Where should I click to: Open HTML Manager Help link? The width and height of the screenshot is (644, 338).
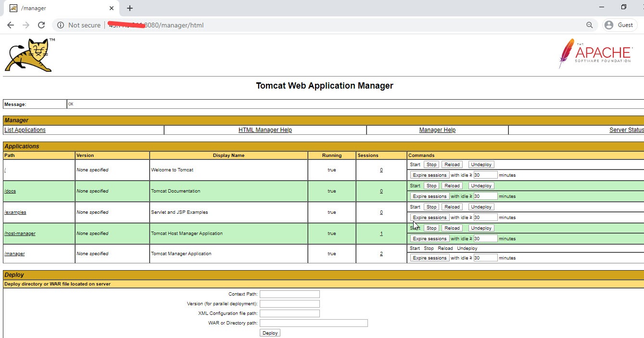click(265, 130)
